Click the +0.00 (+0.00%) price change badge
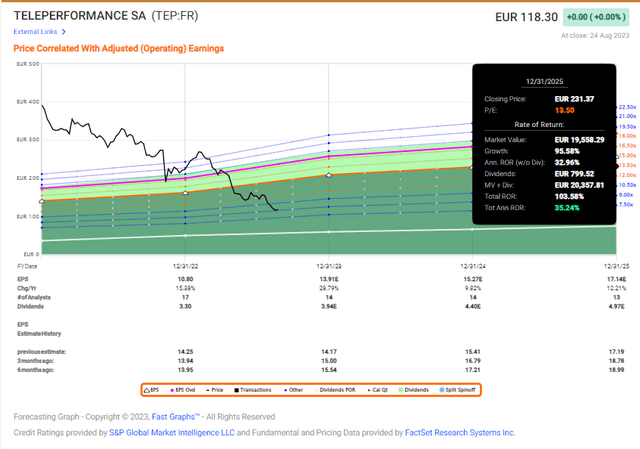 coord(596,17)
